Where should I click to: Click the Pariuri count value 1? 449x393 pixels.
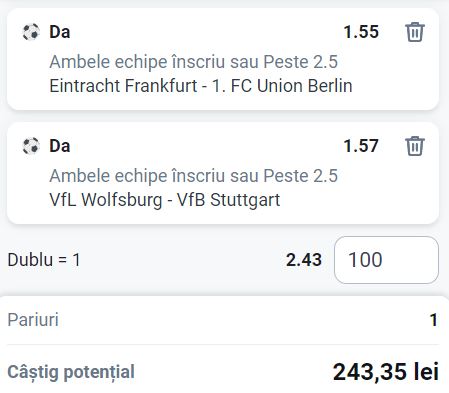click(x=433, y=320)
